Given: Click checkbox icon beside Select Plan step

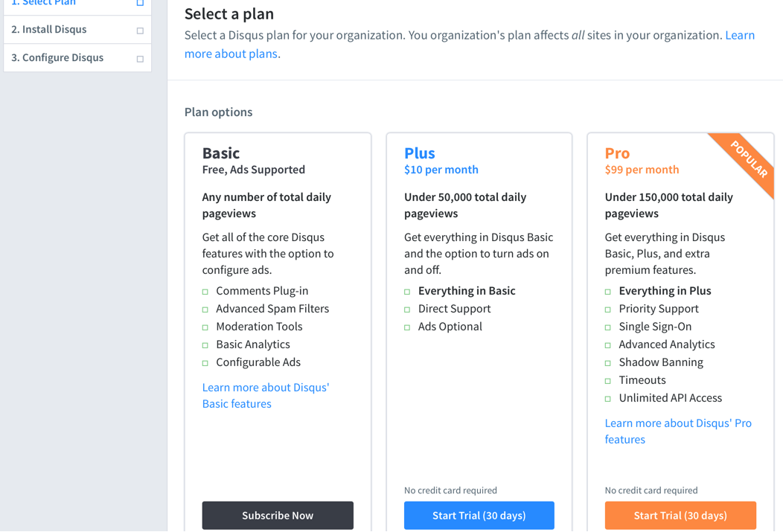Looking at the screenshot, I should click(x=140, y=3).
